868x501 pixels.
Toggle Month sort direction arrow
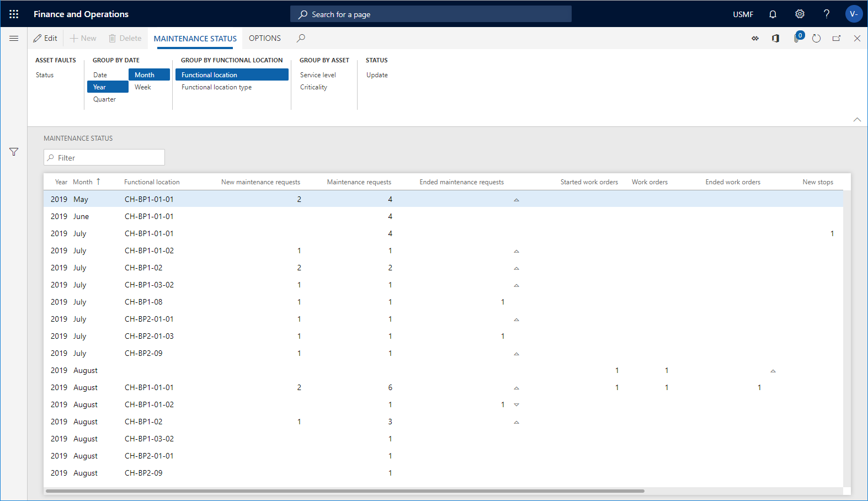pyautogui.click(x=98, y=182)
